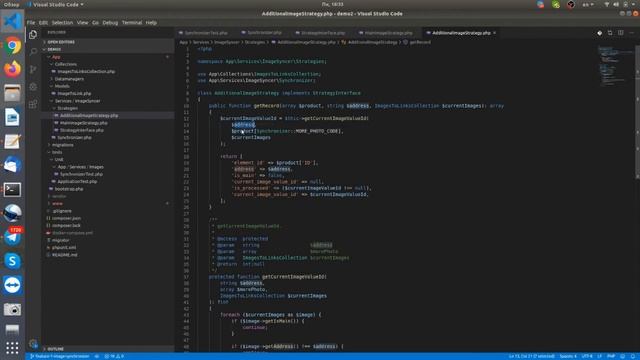This screenshot has height=360, width=640.
Task: Expand the migrations folder
Action: [x=62, y=145]
